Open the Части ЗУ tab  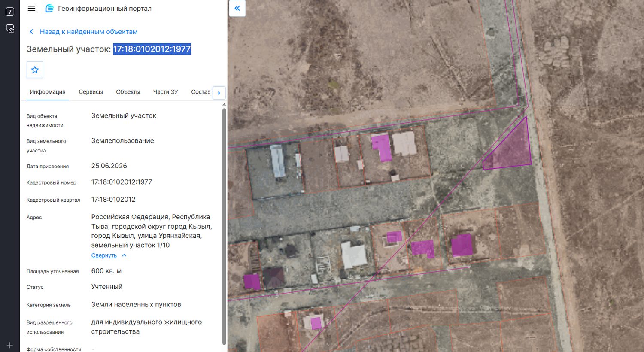(165, 92)
